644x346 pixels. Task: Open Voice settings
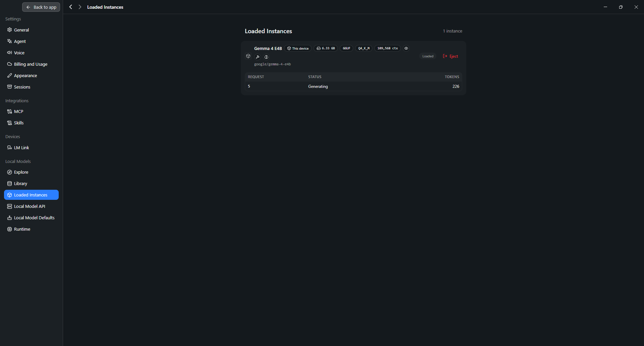coord(31,53)
